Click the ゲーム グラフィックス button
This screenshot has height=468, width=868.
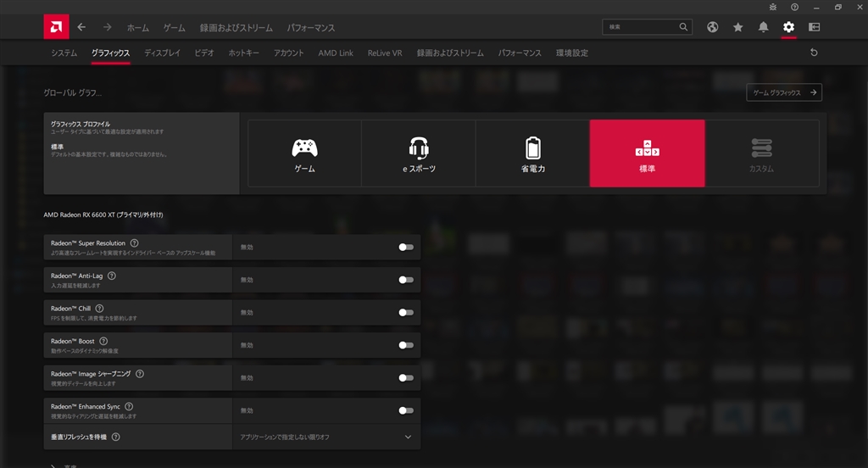784,92
